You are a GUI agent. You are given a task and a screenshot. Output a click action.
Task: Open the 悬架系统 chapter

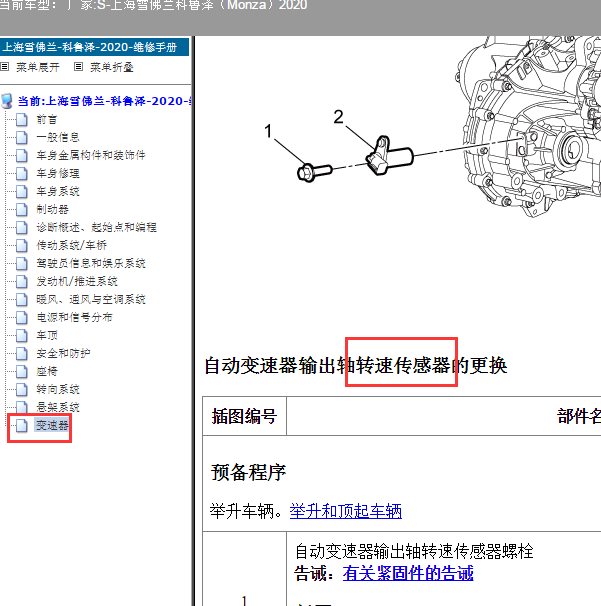click(58, 407)
